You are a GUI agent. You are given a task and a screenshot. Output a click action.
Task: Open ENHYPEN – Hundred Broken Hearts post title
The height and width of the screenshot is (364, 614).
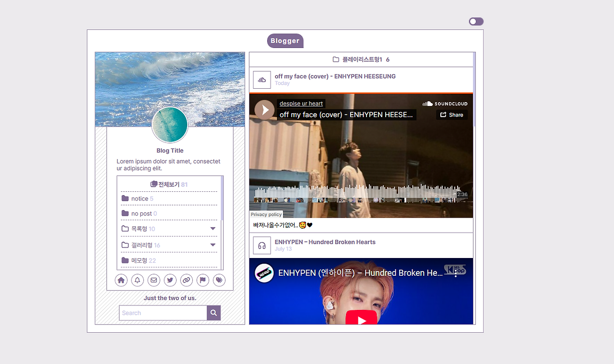point(325,242)
